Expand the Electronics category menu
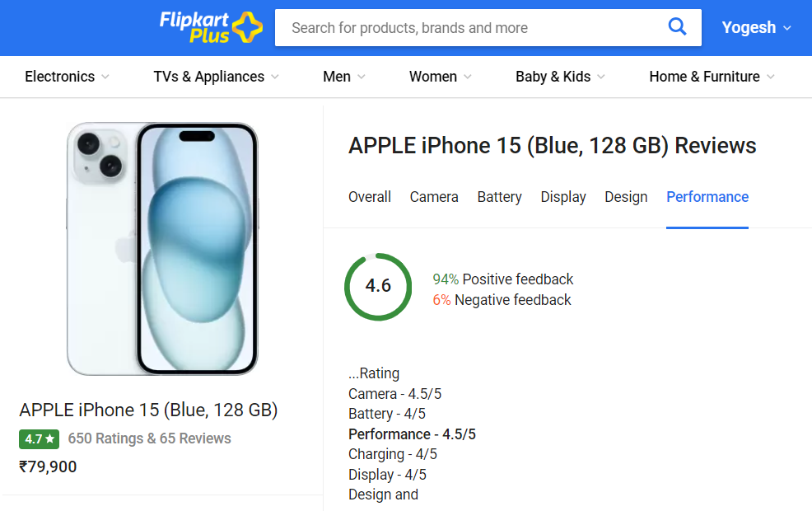 67,77
